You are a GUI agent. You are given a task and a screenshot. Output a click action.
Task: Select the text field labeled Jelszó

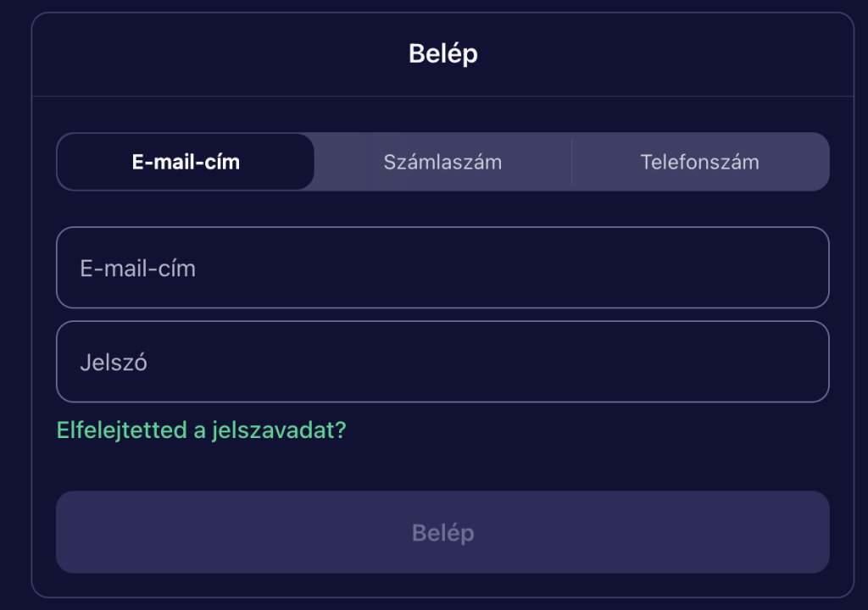442,362
